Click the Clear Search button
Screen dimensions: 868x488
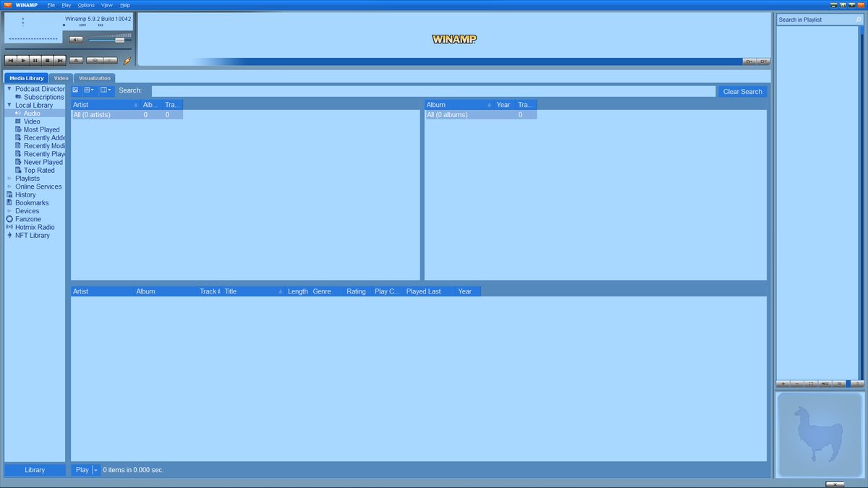pos(743,92)
